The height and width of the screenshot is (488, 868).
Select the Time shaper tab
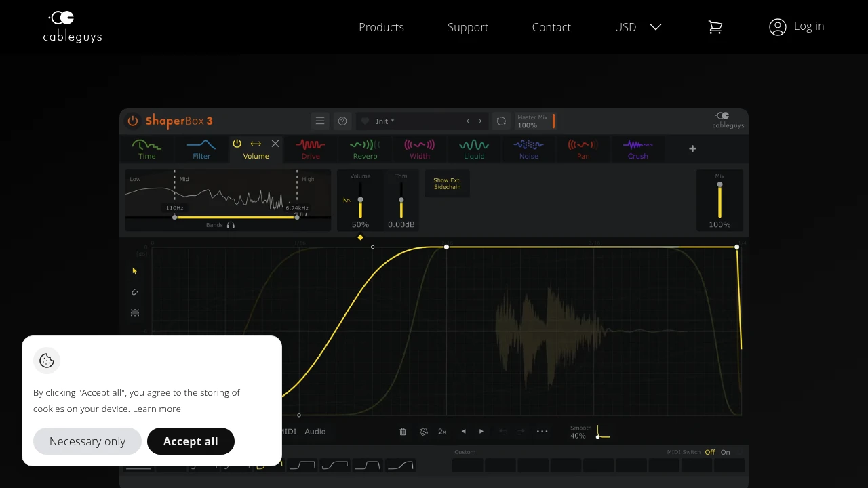click(x=147, y=150)
